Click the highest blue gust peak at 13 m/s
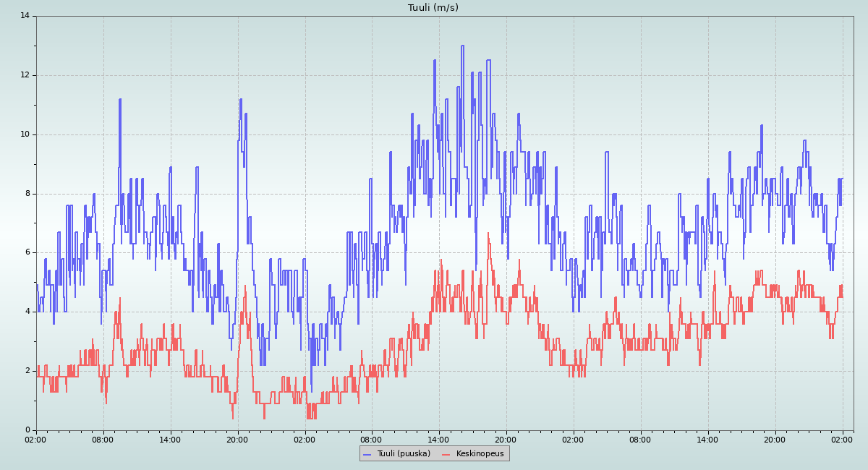The image size is (868, 470). point(462,46)
